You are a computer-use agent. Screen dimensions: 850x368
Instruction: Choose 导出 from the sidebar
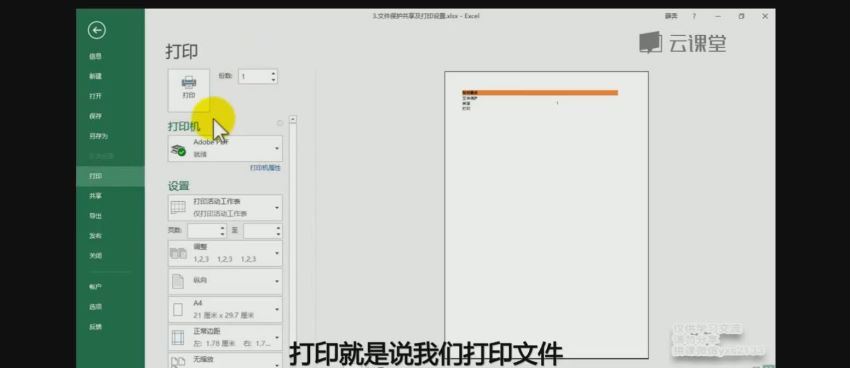(x=95, y=216)
